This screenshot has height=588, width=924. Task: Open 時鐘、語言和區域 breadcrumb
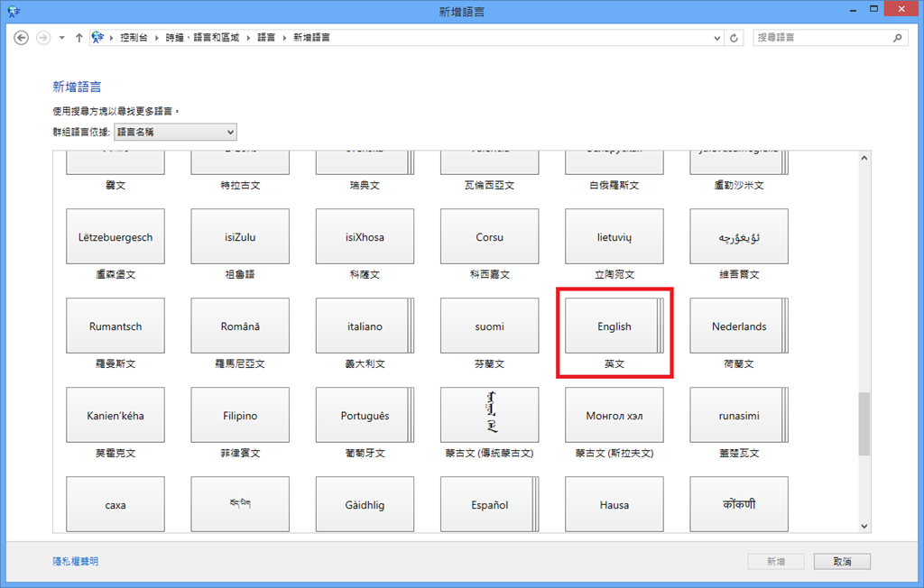(202, 38)
